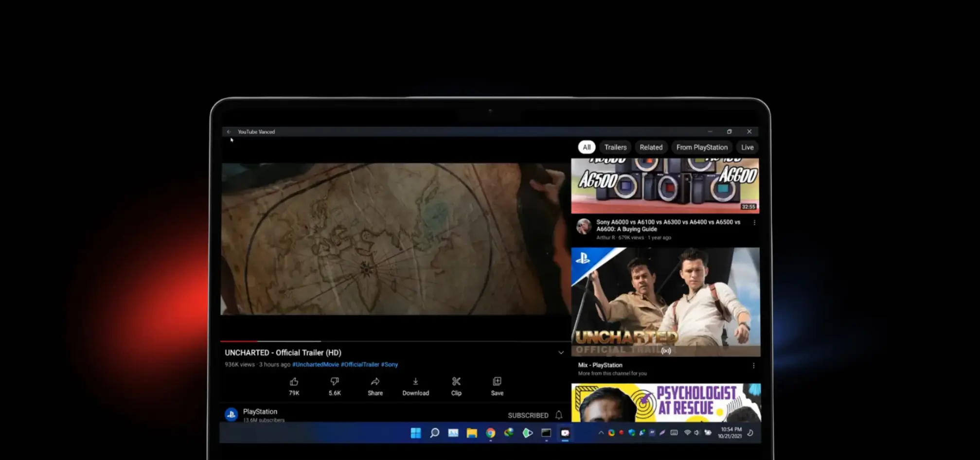Click the Windows Security shield tray icon
Viewport: 980px width, 460px height.
point(631,432)
